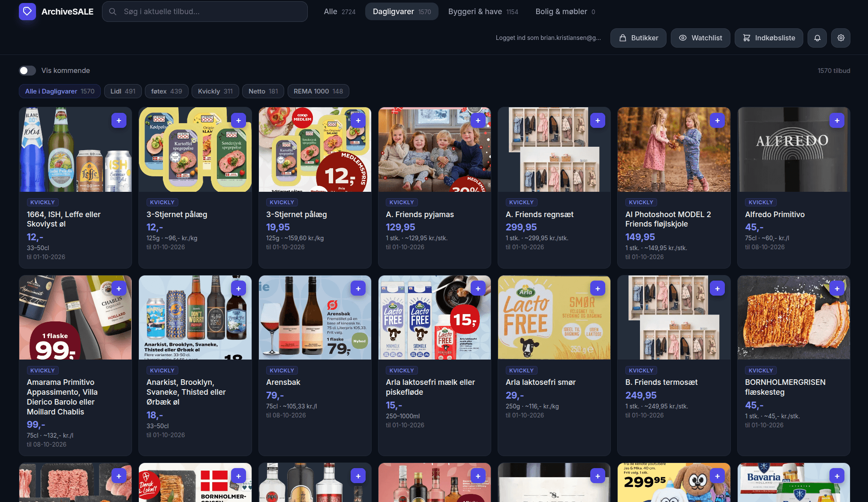The width and height of the screenshot is (868, 502).
Task: Click '1570 tilbud' count text
Action: coord(834,71)
